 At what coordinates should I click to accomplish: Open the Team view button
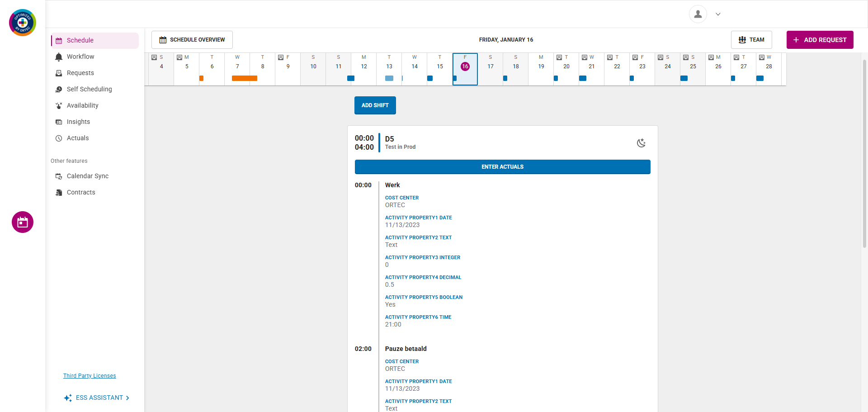(751, 40)
